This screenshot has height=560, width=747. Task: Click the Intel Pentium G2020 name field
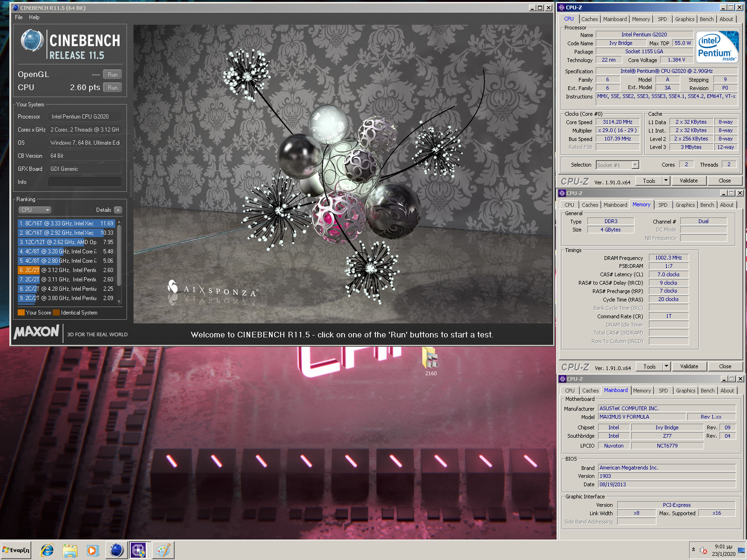click(644, 35)
